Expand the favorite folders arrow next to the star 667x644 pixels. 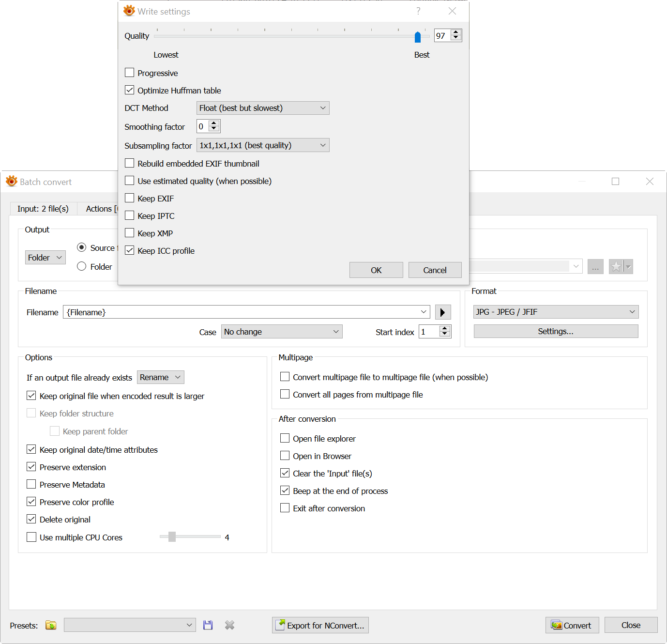(x=628, y=266)
